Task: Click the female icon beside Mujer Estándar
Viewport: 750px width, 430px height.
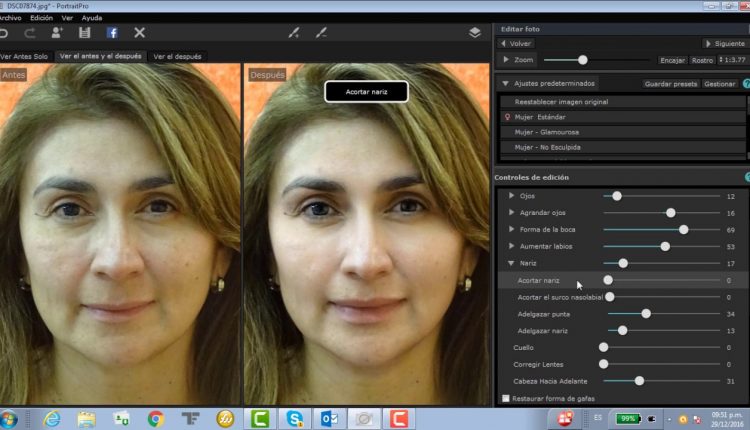Action: click(507, 117)
